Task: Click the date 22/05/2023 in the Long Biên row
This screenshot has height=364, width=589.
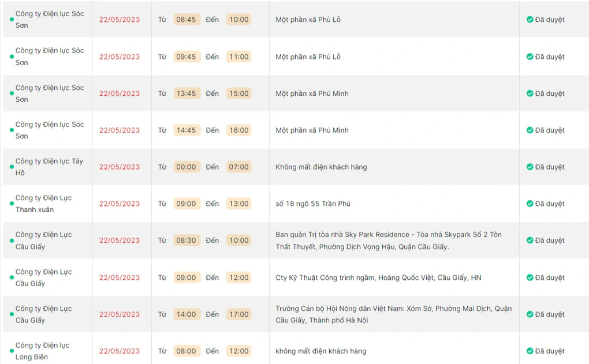Action: [x=120, y=351]
